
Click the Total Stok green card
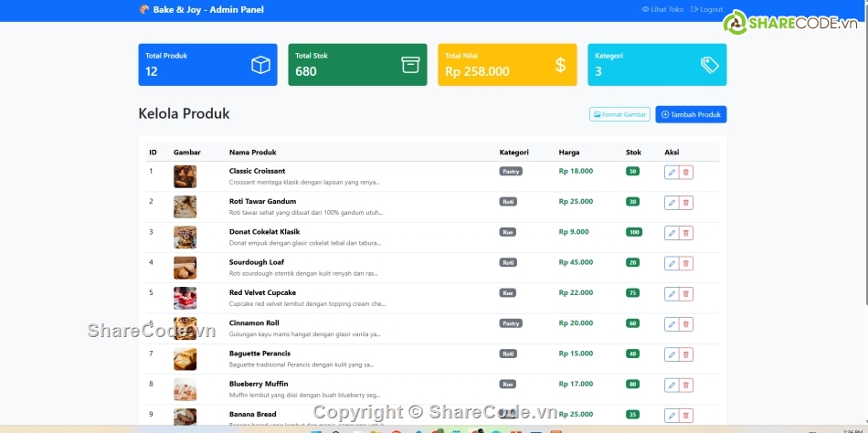357,65
